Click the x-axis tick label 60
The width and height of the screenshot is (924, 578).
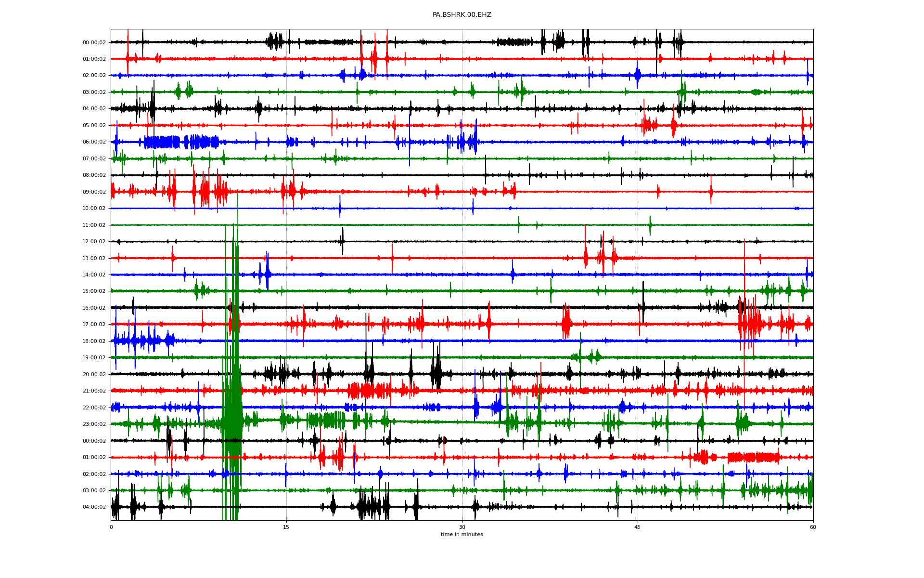point(813,527)
